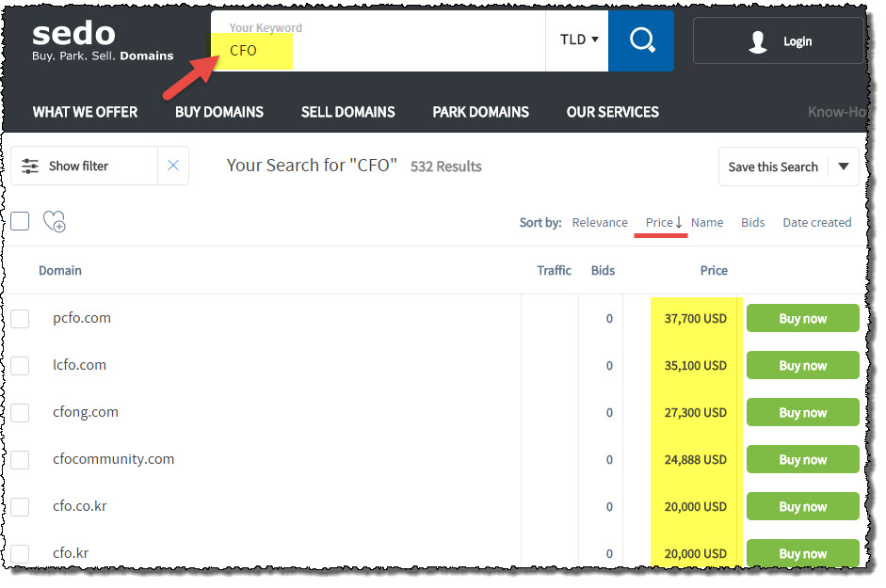Sort results by Bids

click(752, 223)
